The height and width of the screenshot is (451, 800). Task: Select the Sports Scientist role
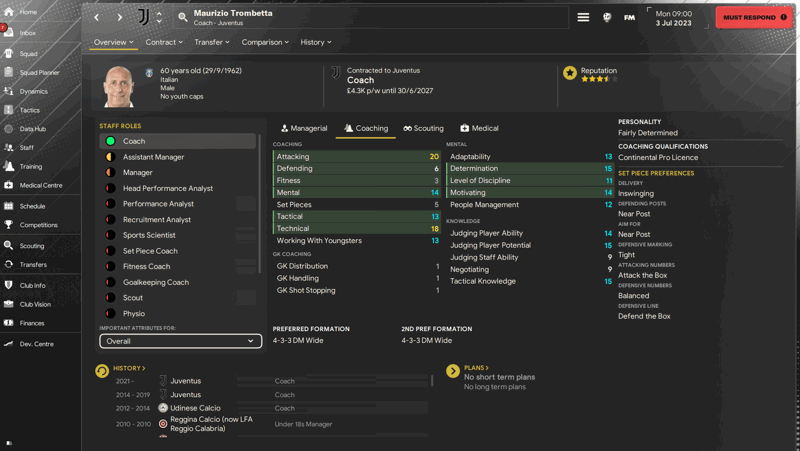(x=178, y=235)
